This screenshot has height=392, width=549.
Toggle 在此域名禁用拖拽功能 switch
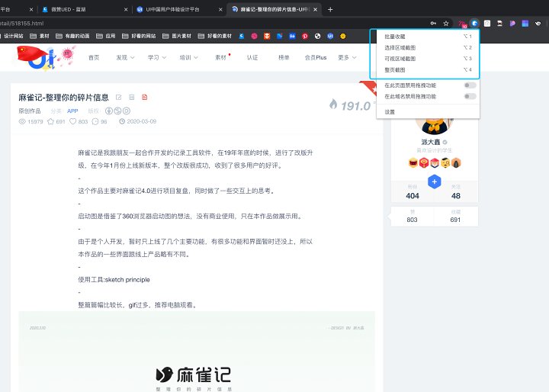tap(470, 96)
